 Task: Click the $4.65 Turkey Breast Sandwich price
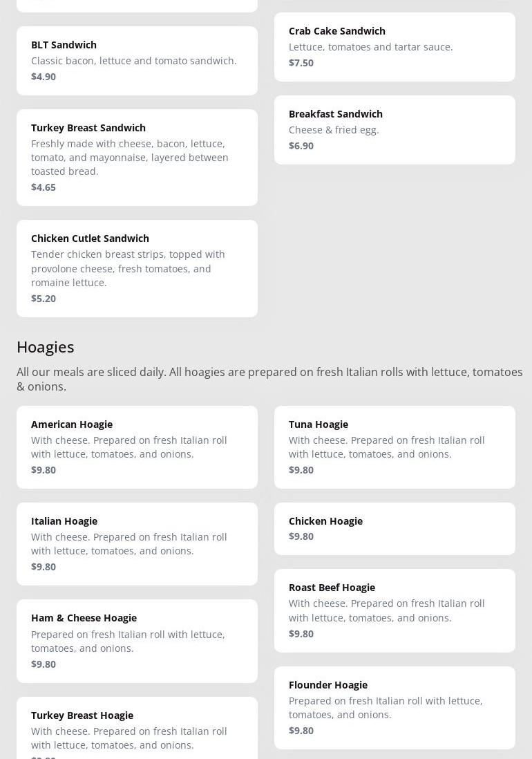[44, 187]
